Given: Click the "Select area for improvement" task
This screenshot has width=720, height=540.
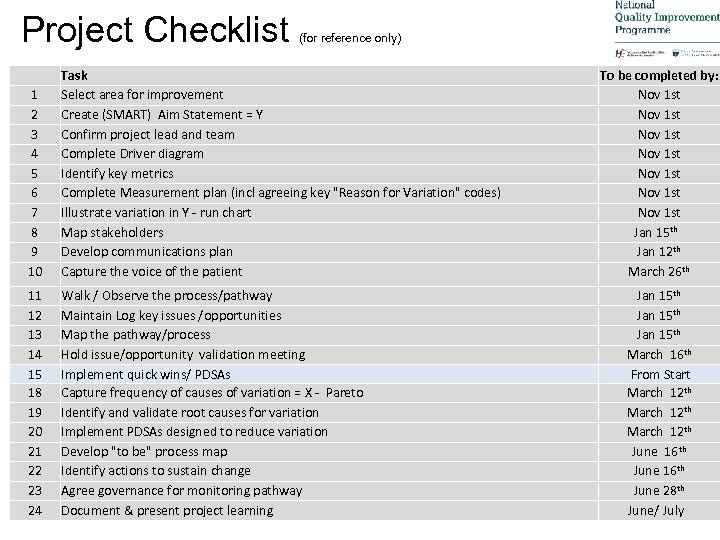Looking at the screenshot, I should (x=141, y=95).
